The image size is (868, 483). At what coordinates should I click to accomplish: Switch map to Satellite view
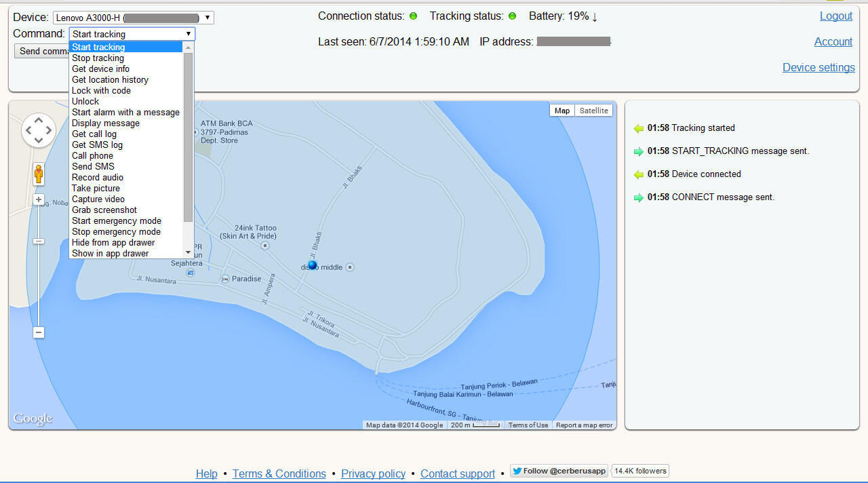click(x=594, y=111)
